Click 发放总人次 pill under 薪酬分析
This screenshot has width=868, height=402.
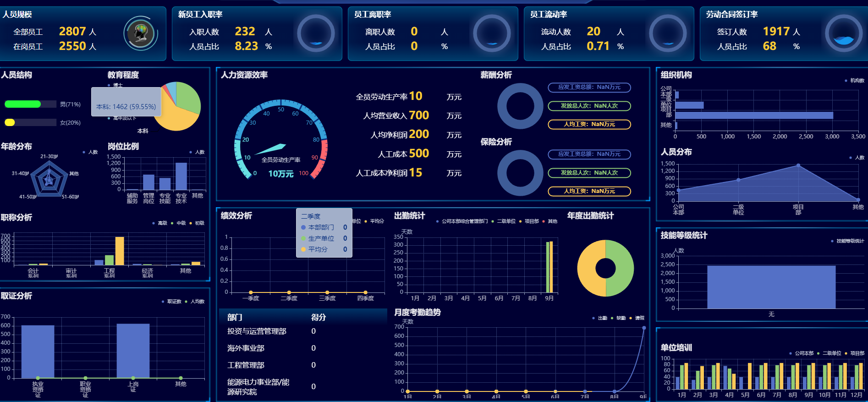589,106
